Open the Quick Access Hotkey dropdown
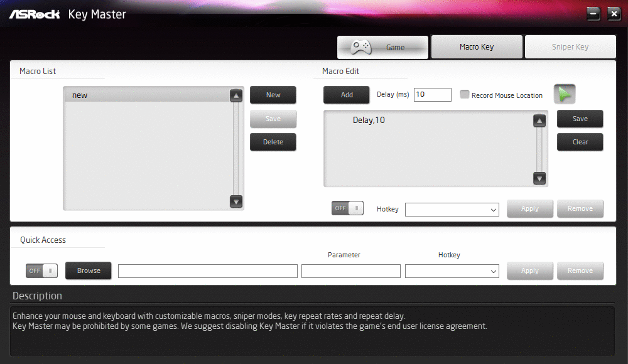628x364 pixels. 452,271
